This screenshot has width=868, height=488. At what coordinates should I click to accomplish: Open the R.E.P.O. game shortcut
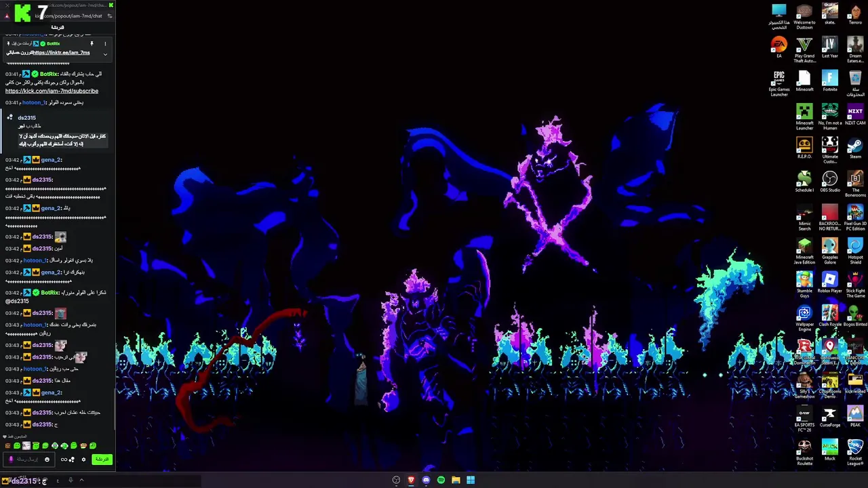pos(804,148)
